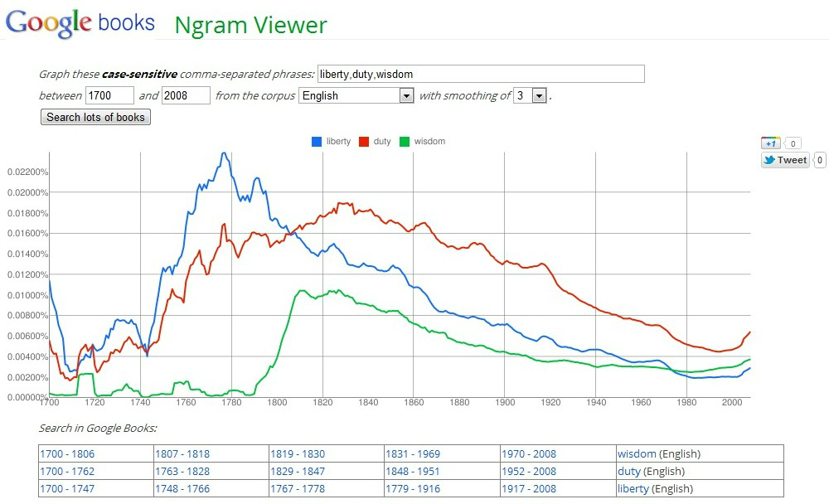829x504 pixels.
Task: Click the +1 counter box
Action: pos(792,143)
